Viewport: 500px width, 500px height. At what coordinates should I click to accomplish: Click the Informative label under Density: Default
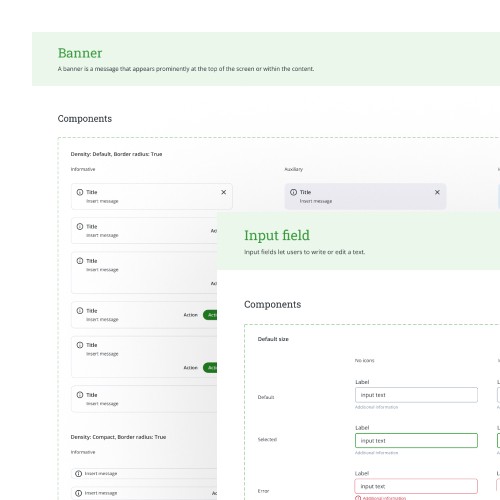pyautogui.click(x=83, y=169)
